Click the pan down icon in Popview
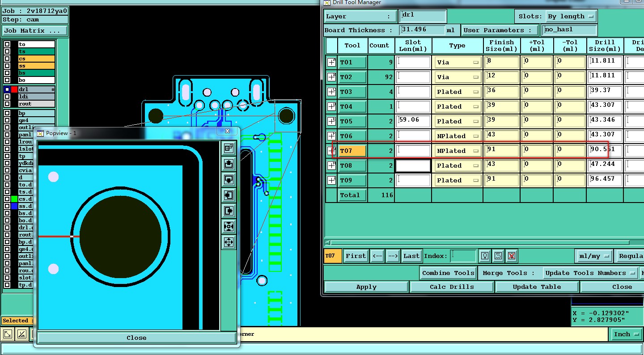644x355 pixels. (x=229, y=179)
